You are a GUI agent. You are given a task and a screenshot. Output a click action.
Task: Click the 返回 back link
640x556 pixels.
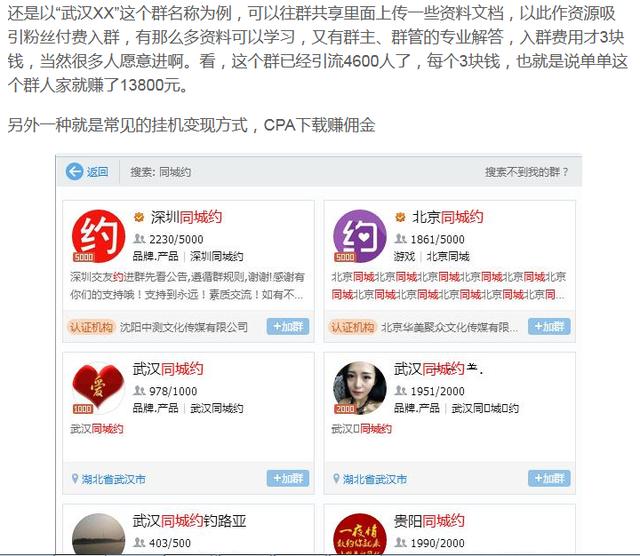(97, 172)
